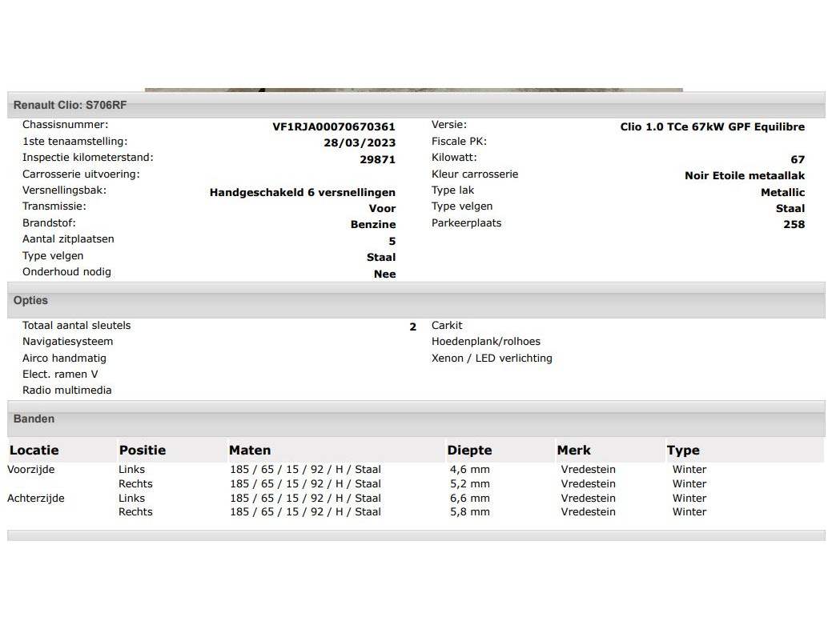This screenshot has width=840, height=629.
Task: Click the version text Clio 1.0 TCe 67kW GPF Equilibre
Action: [x=712, y=126]
